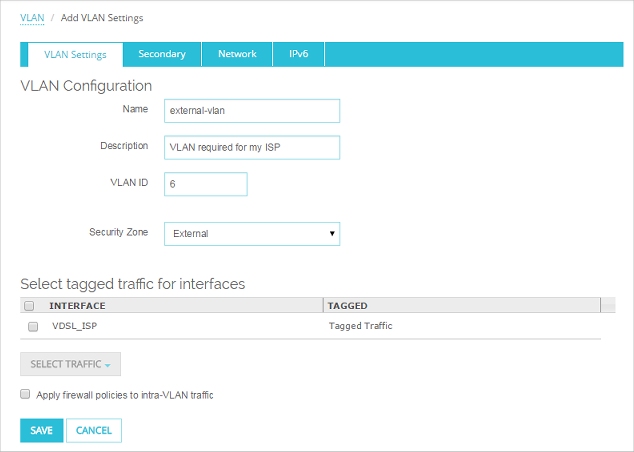Expand the Security Zone dropdown
Image resolution: width=634 pixels, height=452 pixels.
251,233
